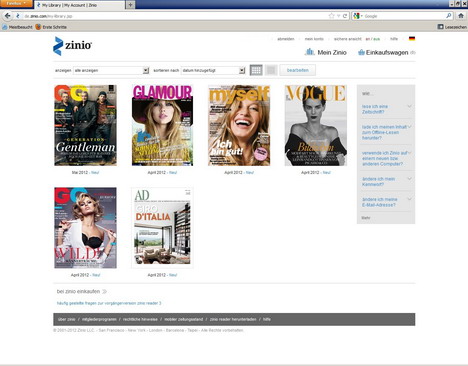Reload the page with refresh icon
This screenshot has height=366, width=468.
[345, 16]
